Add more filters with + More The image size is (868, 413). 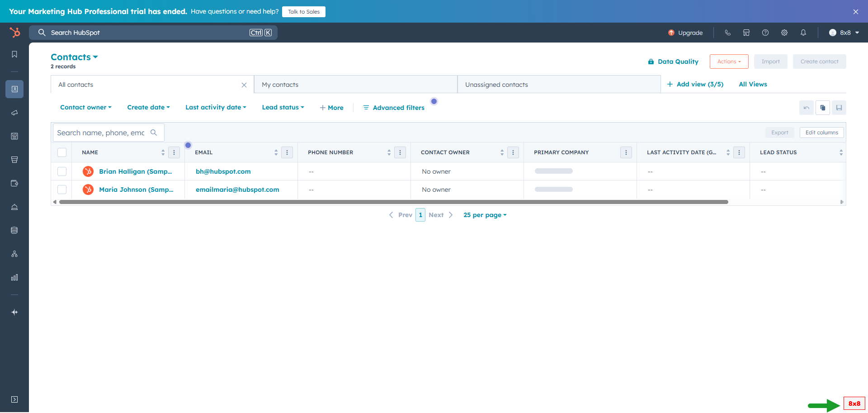pos(331,108)
